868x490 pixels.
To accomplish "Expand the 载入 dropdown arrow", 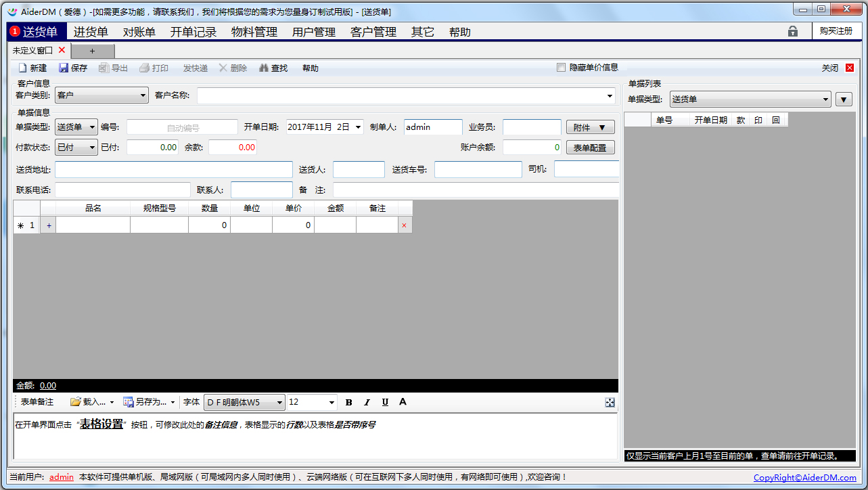I will click(x=112, y=403).
